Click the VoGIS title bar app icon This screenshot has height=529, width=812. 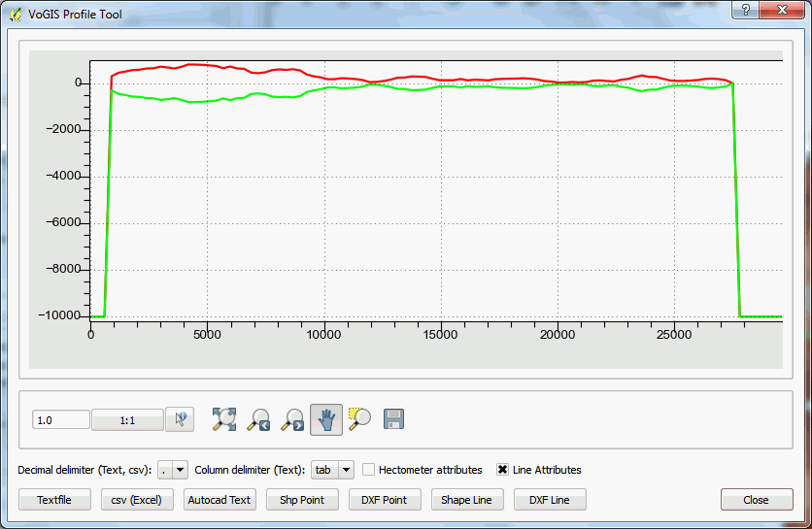(16, 15)
